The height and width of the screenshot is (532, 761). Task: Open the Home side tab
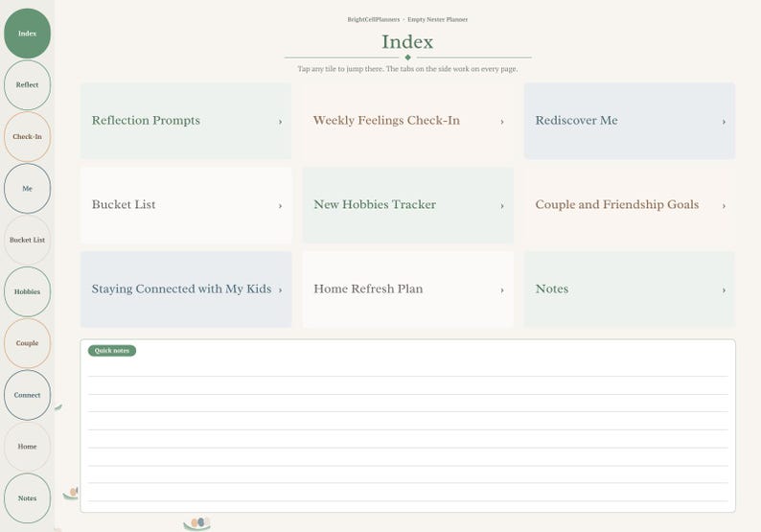pos(27,447)
